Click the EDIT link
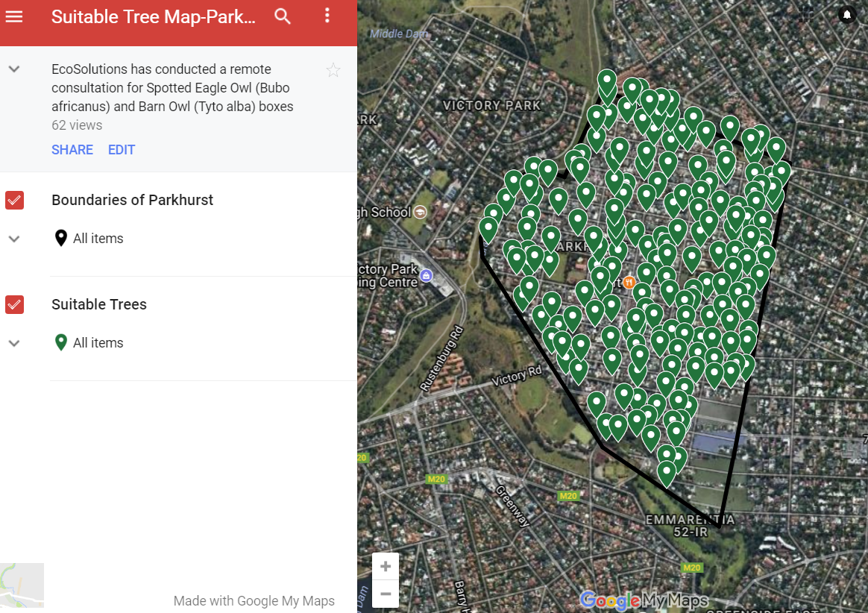Viewport: 868px width, 613px height. [122, 150]
